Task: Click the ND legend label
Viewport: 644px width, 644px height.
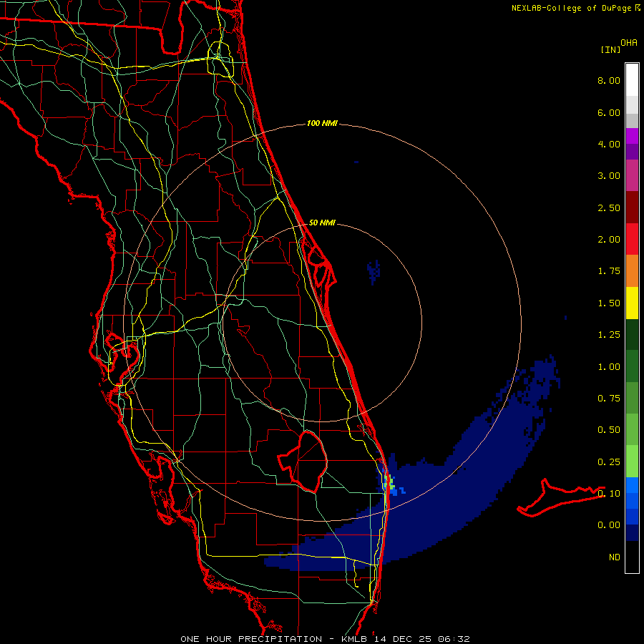Action: [615, 557]
